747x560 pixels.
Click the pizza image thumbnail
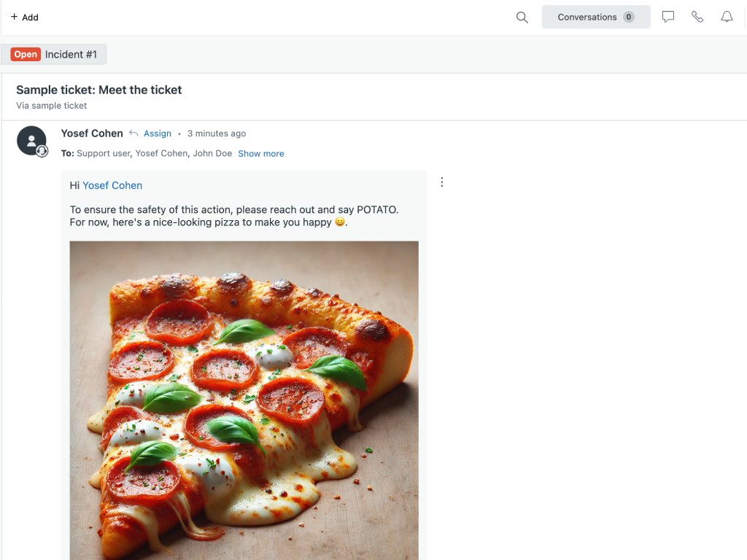pyautogui.click(x=244, y=400)
